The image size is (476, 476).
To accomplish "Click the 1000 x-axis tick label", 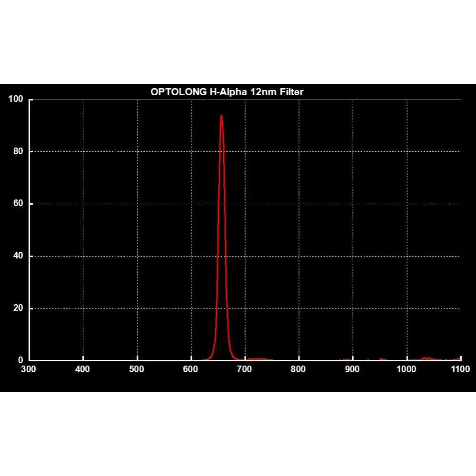I will click(406, 368).
